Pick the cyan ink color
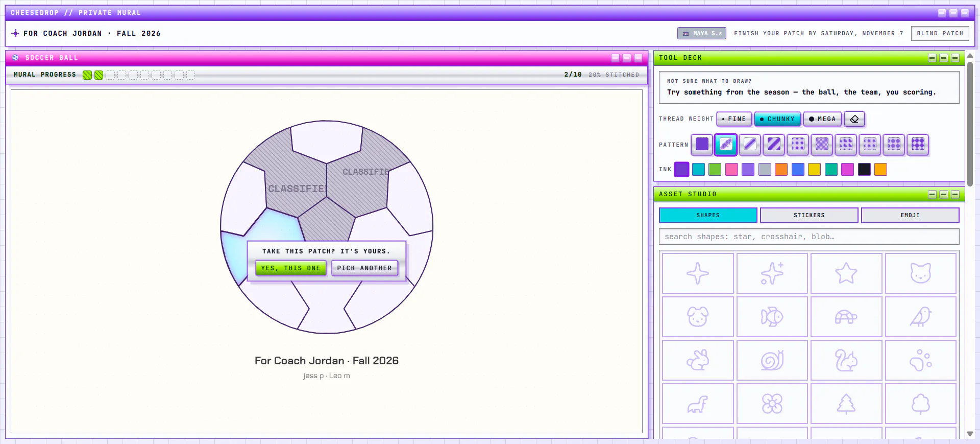This screenshot has width=980, height=444. point(698,170)
